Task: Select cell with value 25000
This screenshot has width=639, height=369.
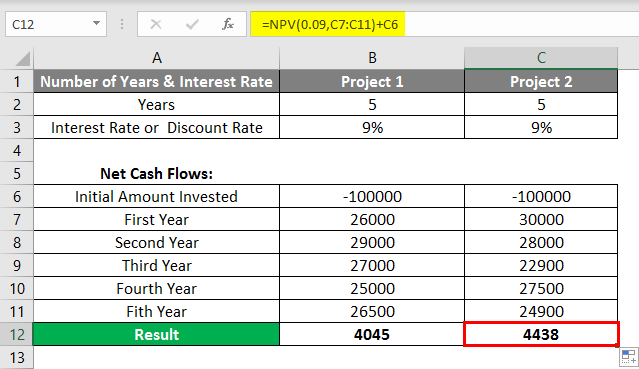Action: click(x=372, y=289)
